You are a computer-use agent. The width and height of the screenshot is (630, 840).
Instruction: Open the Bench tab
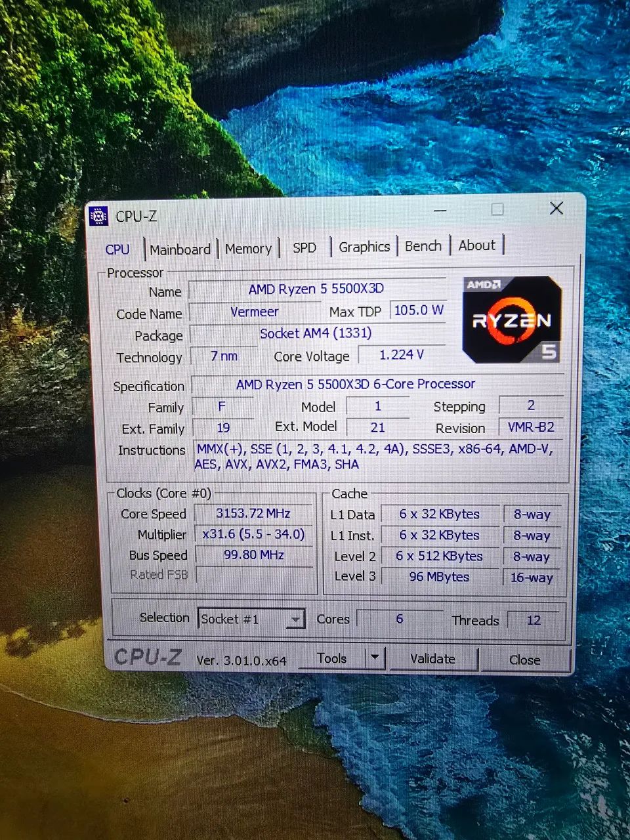[x=423, y=246]
